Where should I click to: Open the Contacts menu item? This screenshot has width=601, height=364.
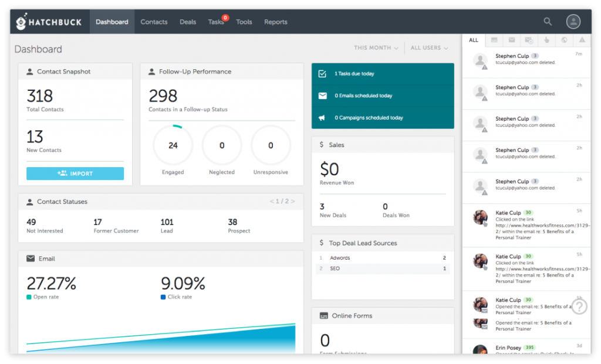[x=154, y=22]
